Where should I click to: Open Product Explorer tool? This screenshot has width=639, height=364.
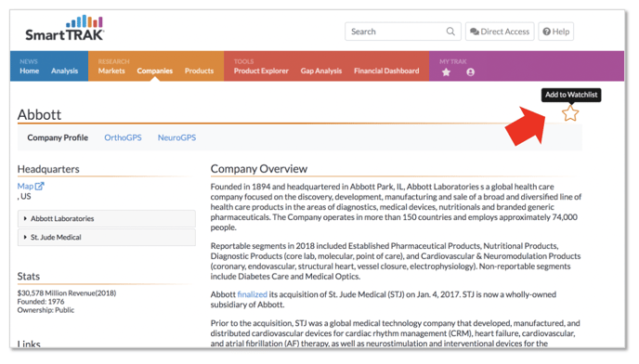(x=261, y=71)
